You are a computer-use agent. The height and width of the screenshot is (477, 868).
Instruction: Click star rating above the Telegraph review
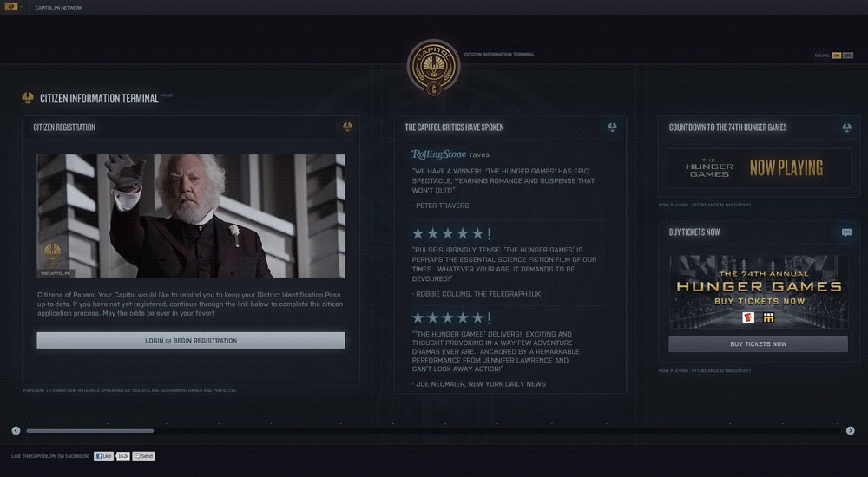click(x=451, y=233)
